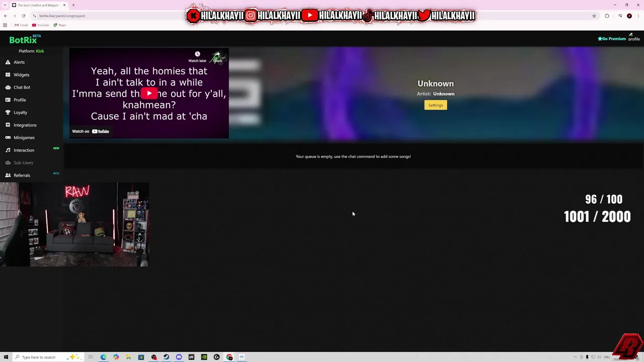Open File Explorer from the taskbar
This screenshot has width=644, height=362.
[128, 357]
